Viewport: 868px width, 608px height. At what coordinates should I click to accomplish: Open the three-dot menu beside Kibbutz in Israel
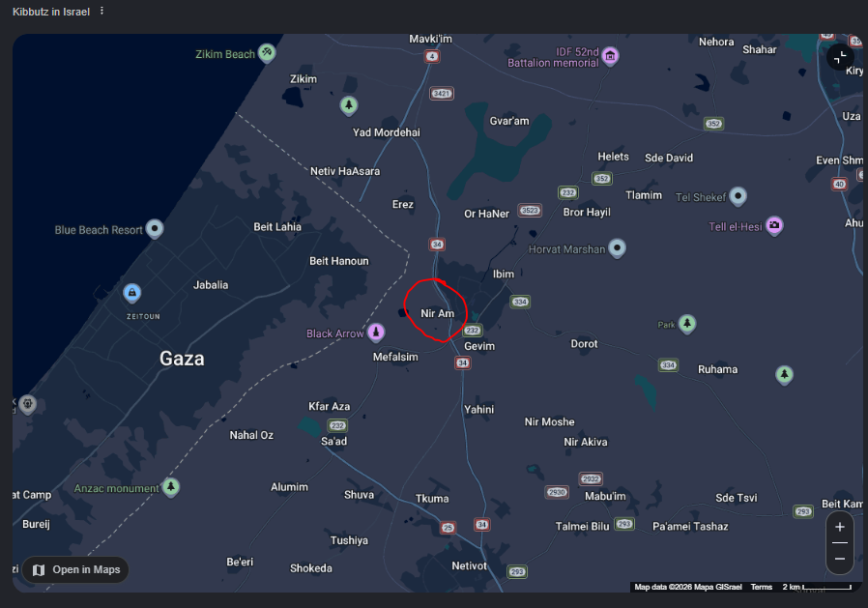(x=101, y=11)
